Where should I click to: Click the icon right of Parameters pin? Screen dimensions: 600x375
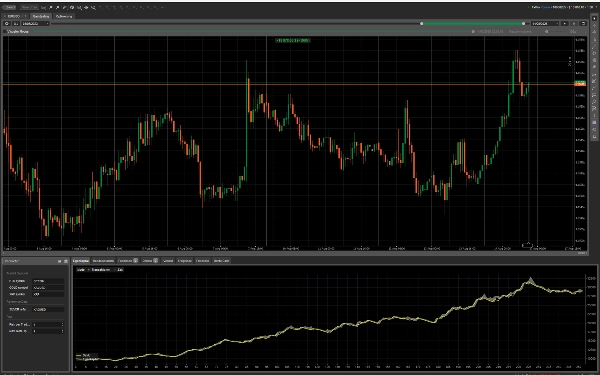[x=65, y=261]
